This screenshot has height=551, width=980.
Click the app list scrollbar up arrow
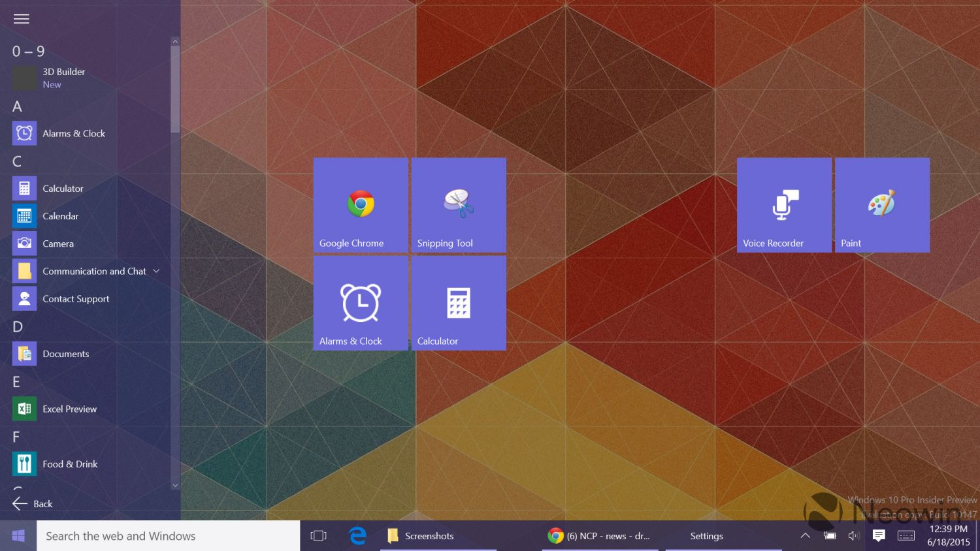[x=175, y=41]
